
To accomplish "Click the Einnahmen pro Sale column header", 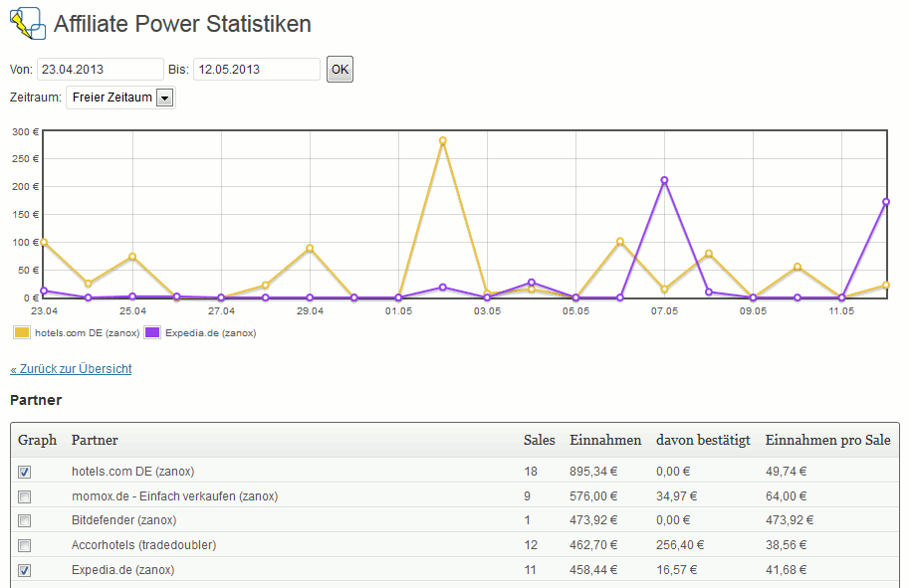I will [x=828, y=440].
